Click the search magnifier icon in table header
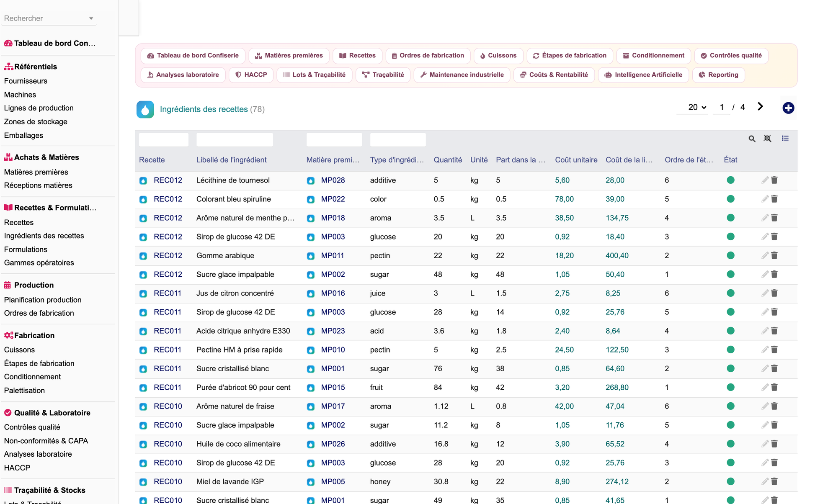 (x=752, y=139)
